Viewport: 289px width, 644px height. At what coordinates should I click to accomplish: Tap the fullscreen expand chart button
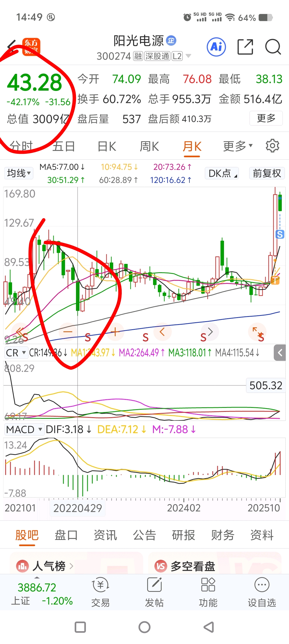tap(257, 332)
